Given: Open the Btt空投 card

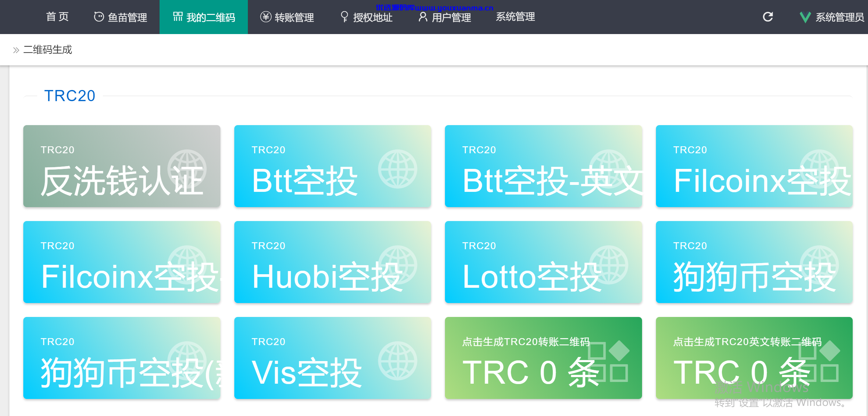Looking at the screenshot, I should tap(333, 166).
